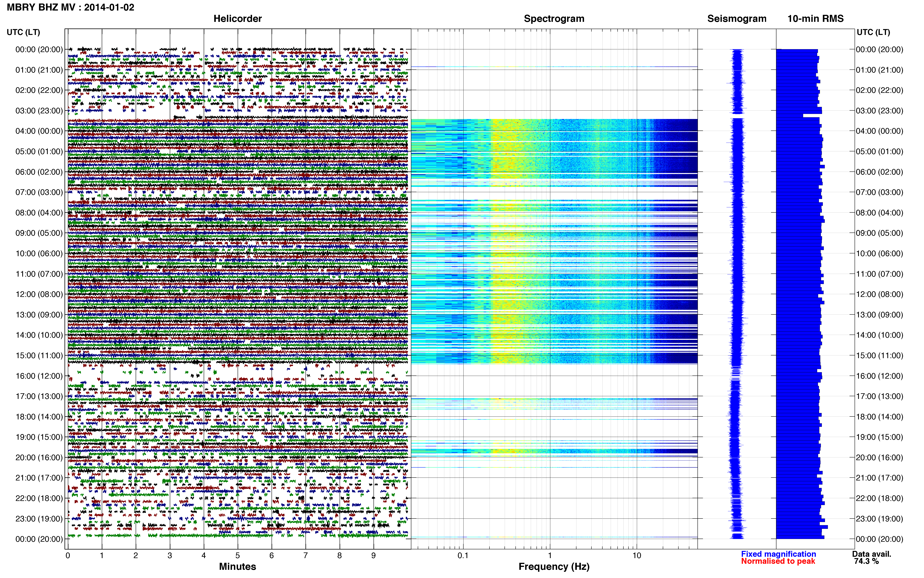Click the '9' tick on Minutes axis

373,555
